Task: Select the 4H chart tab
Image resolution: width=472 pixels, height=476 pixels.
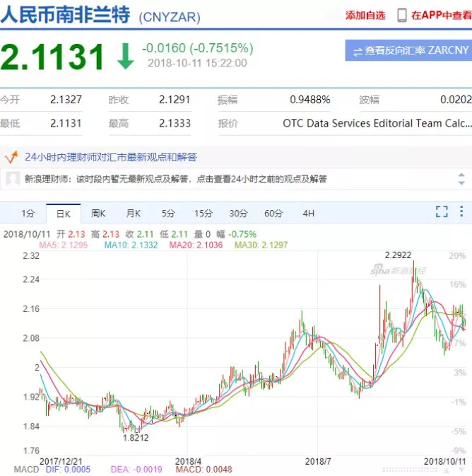Action: point(309,213)
